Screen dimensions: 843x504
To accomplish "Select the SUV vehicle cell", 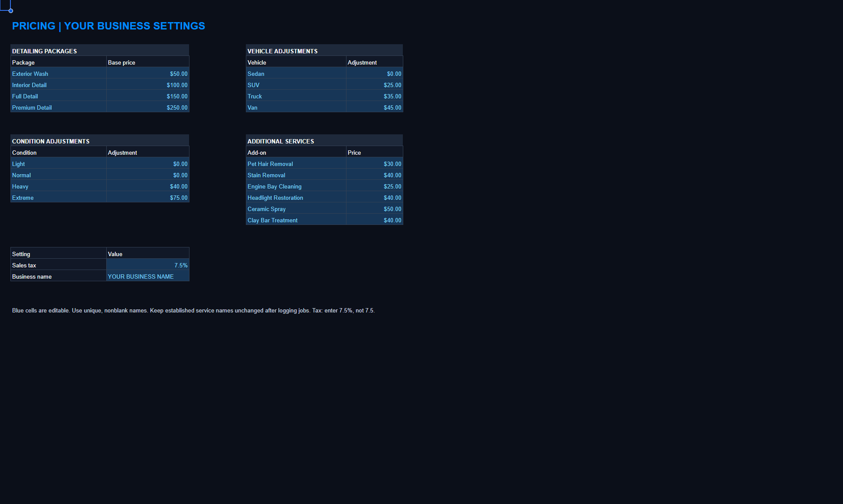I will (x=296, y=85).
